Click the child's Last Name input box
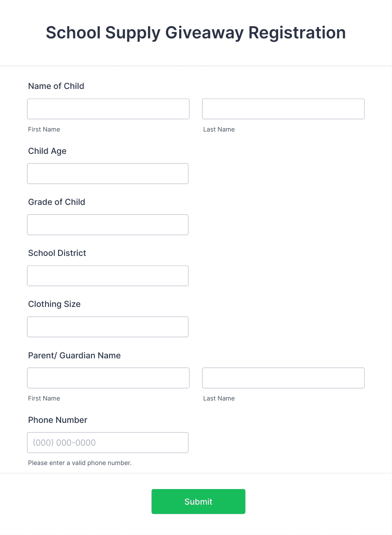Viewport: 392px width, 535px height. point(283,109)
